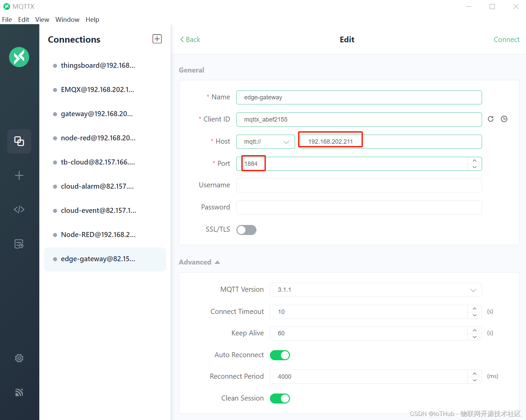
Task: Decrease Connect Timeout with down arrow
Action: point(475,315)
